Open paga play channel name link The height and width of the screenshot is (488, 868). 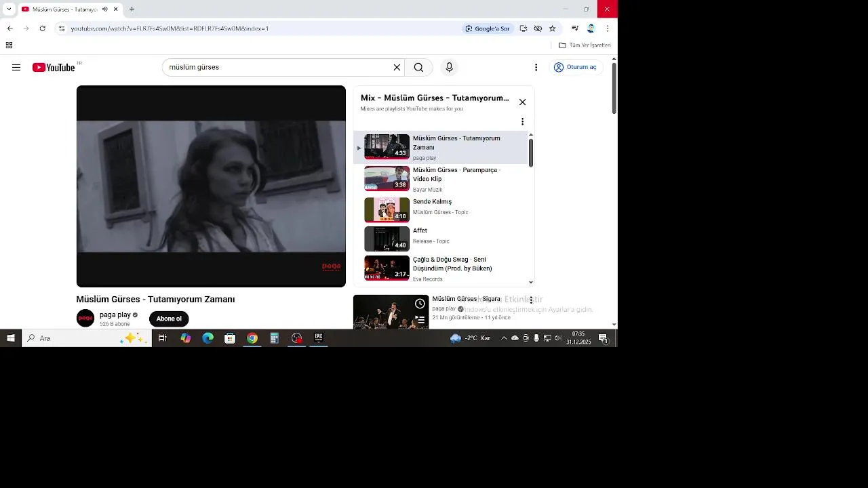(115, 314)
